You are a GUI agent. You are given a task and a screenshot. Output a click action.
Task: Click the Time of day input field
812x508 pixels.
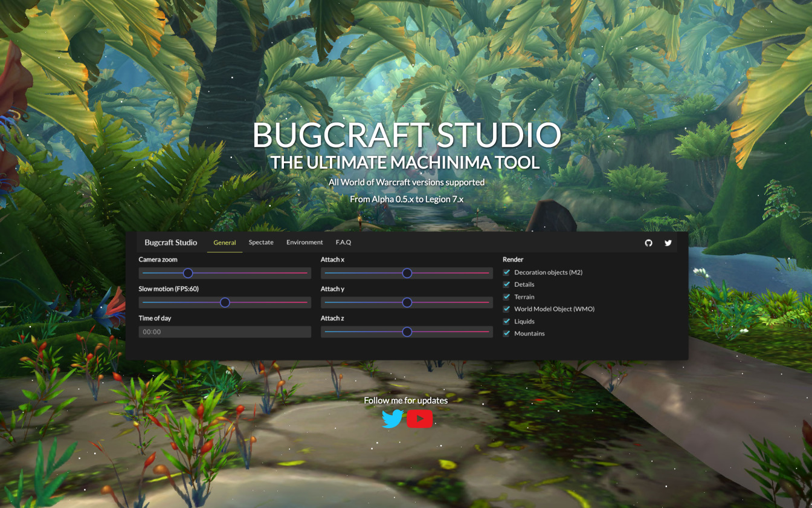click(224, 331)
